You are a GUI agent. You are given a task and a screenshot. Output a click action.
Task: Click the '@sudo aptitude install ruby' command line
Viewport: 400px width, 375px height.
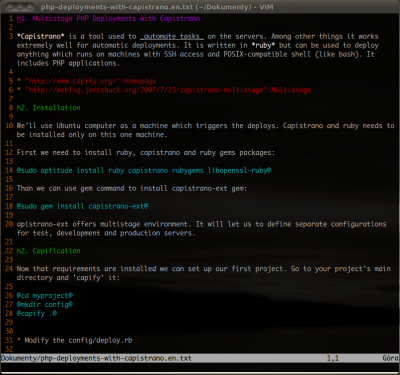pos(144,170)
